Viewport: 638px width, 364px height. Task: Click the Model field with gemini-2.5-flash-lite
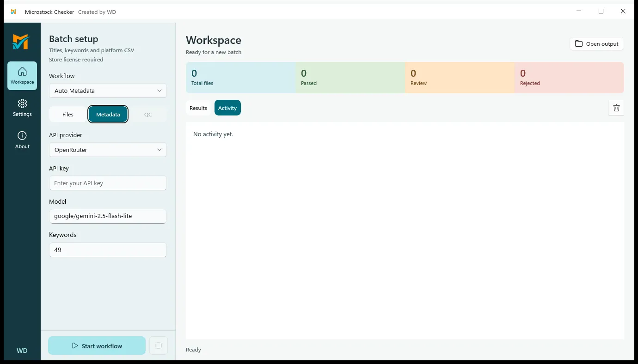tap(108, 216)
